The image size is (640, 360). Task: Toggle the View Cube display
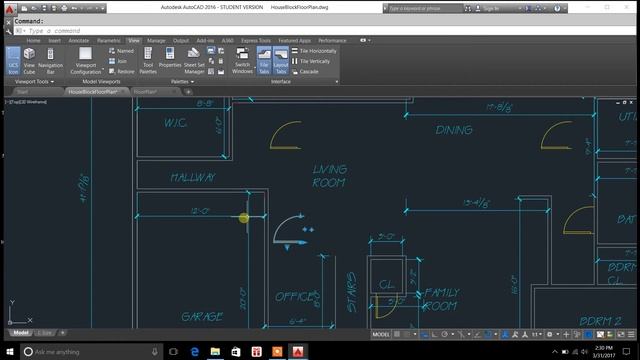(x=29, y=60)
